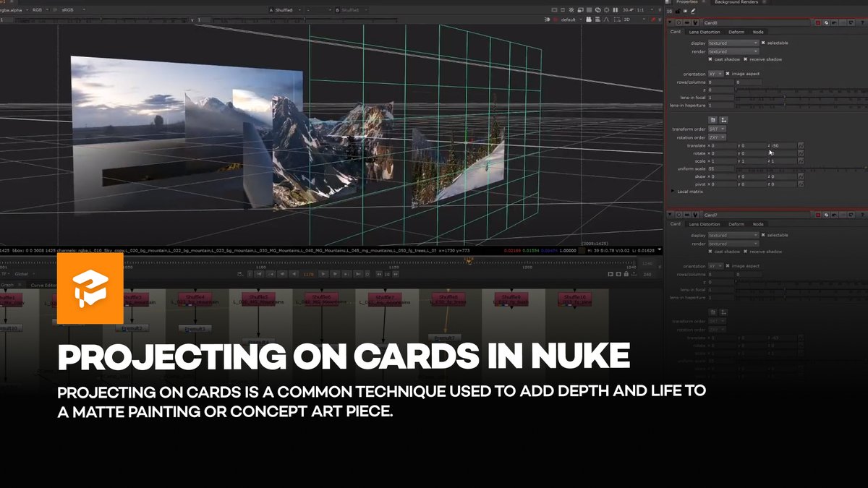Switch to the Curve Editor tab
This screenshot has width=868, height=488.
tap(43, 285)
